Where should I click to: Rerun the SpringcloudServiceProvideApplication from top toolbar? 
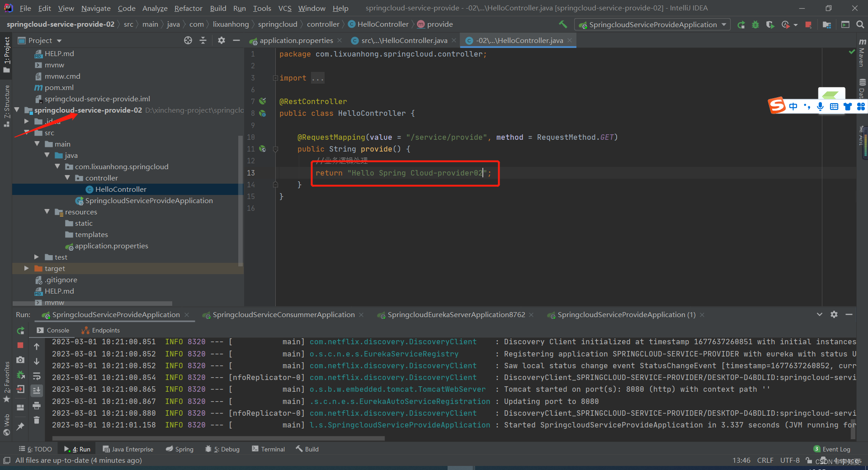point(741,25)
